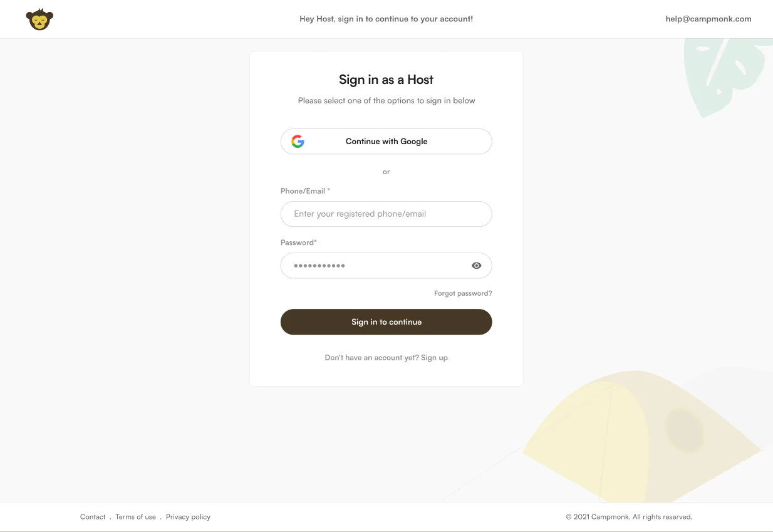Show password using the eye icon

pos(477,266)
